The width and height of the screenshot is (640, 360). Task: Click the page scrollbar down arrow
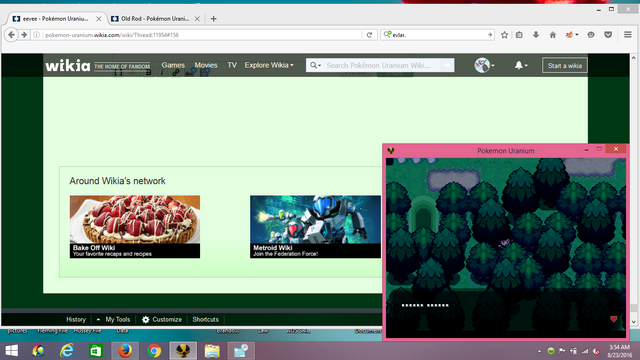[x=633, y=322]
